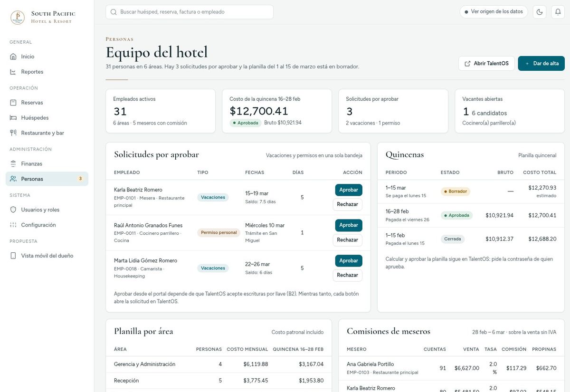The width and height of the screenshot is (570, 392).
Task: Click the Permiso personal tag
Action: click(219, 233)
